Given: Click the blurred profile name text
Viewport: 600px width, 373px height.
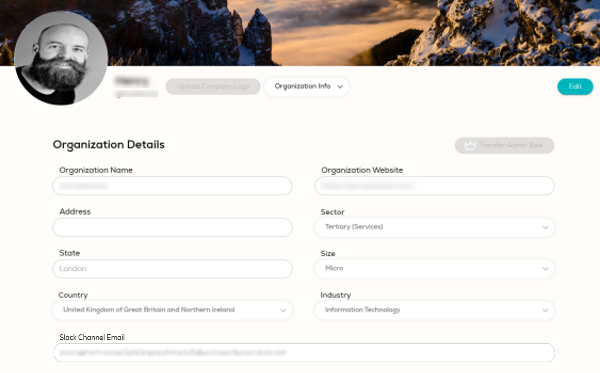Looking at the screenshot, I should click(132, 81).
